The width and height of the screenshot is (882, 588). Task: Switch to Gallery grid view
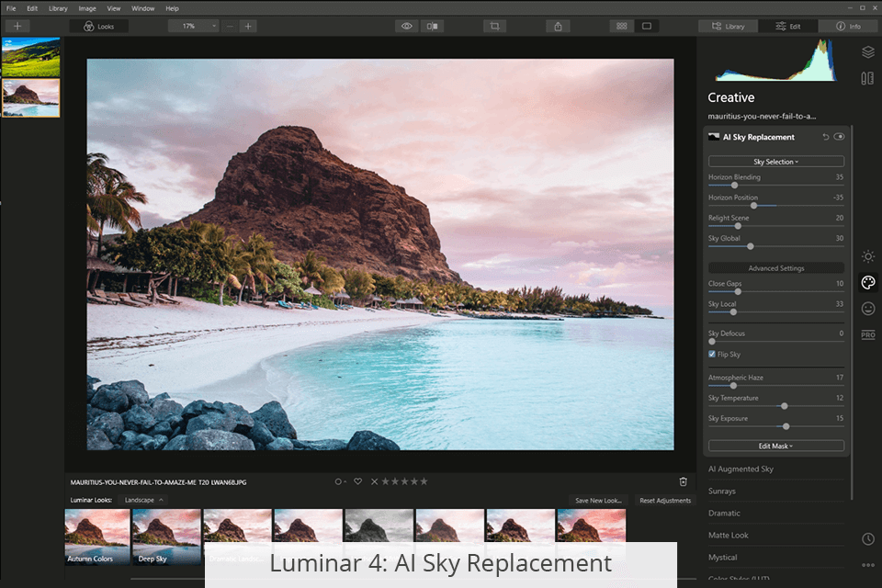[621, 26]
